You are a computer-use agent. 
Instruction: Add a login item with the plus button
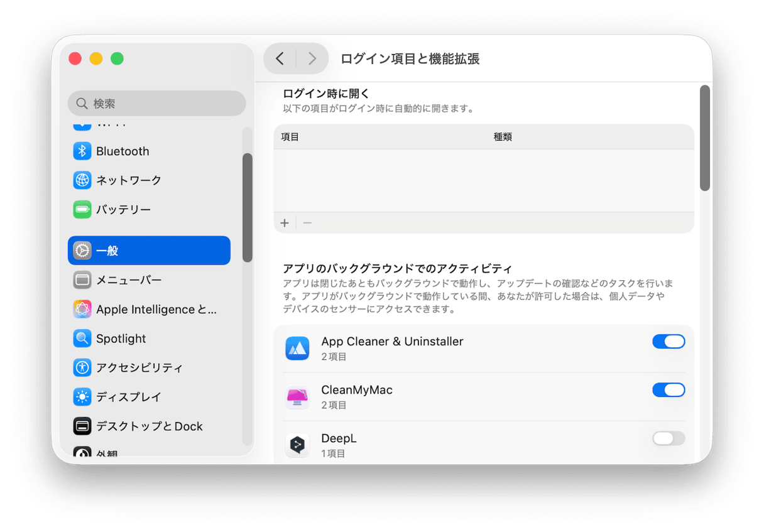coord(284,222)
